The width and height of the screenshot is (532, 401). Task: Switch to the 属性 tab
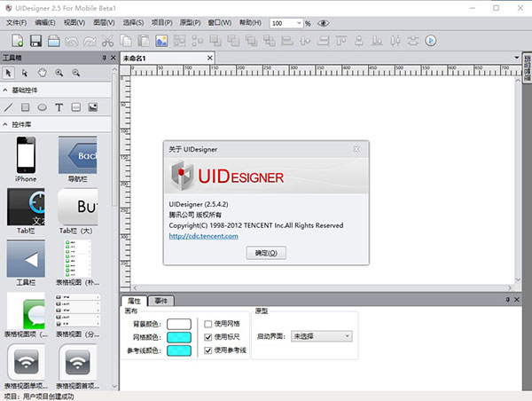click(x=134, y=301)
